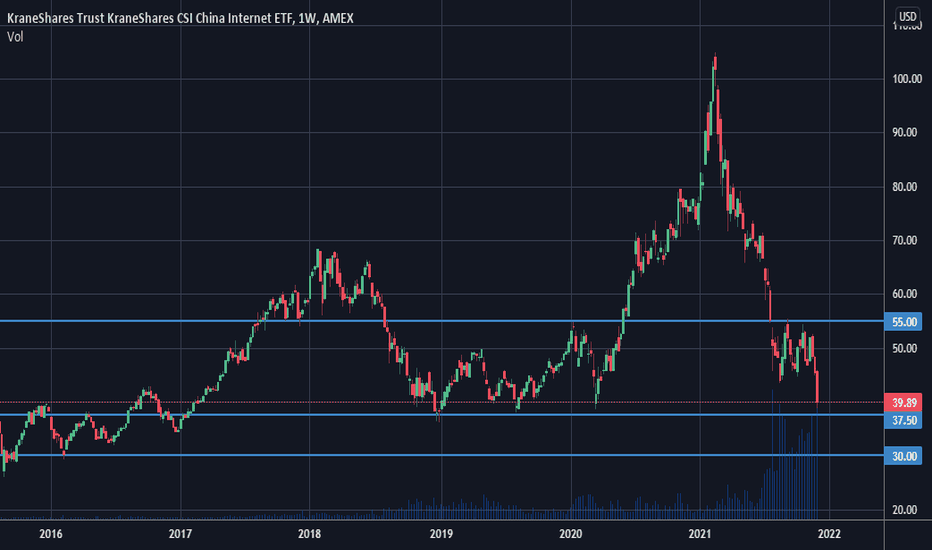Click the 2016 time axis label
This screenshot has height=550, width=932.
[51, 534]
